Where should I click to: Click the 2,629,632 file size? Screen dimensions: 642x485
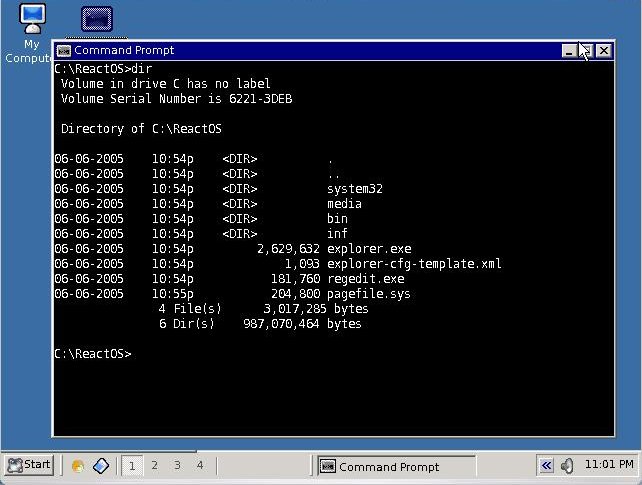click(x=288, y=249)
